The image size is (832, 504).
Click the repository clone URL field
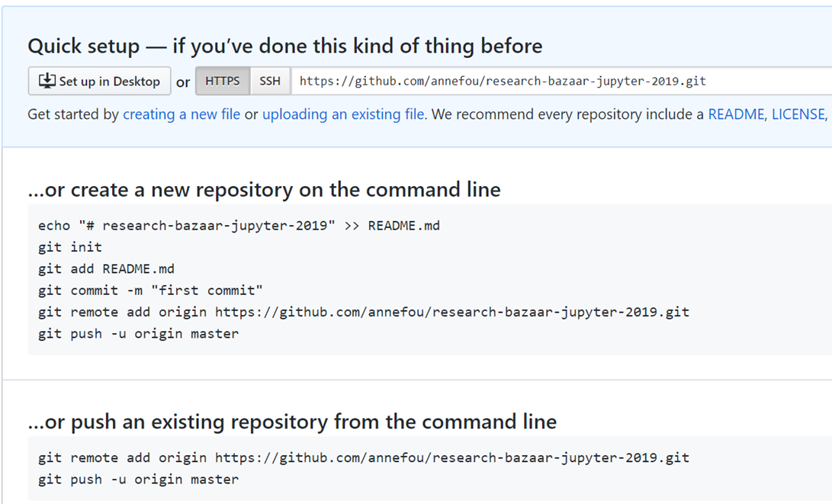(561, 81)
